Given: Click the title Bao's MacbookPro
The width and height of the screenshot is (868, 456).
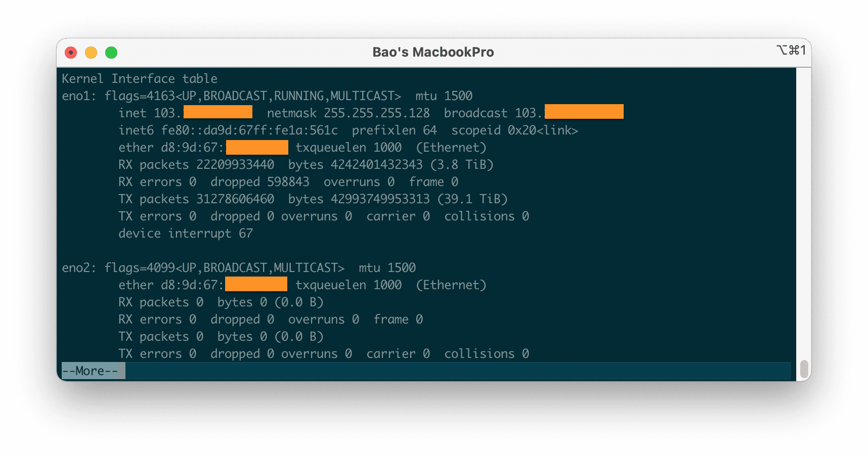Looking at the screenshot, I should (433, 52).
